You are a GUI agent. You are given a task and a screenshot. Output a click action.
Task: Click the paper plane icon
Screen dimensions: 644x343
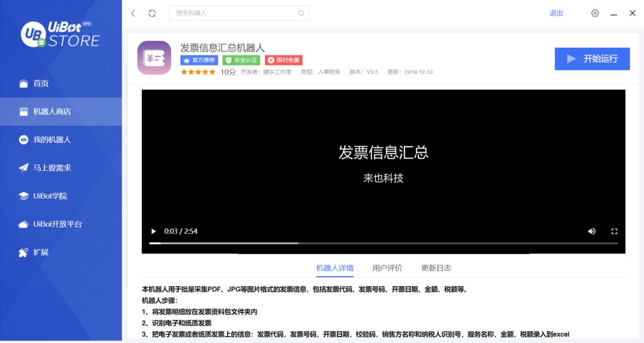point(23,168)
